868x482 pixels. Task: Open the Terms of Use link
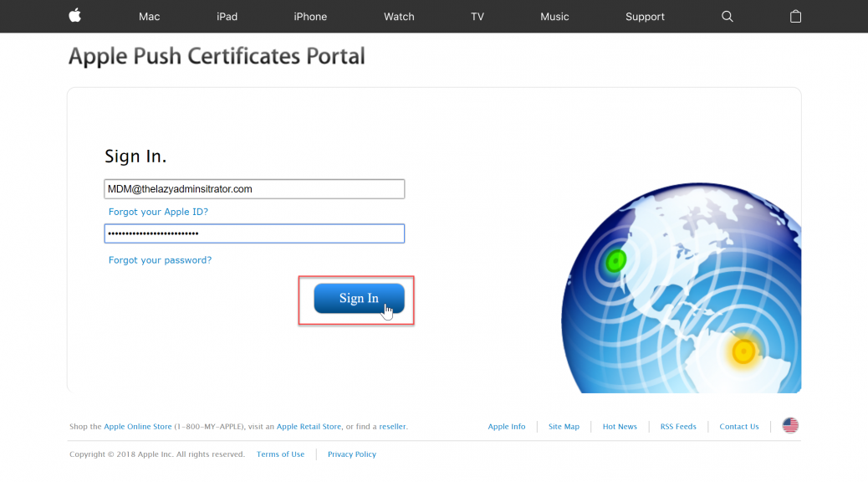click(281, 454)
